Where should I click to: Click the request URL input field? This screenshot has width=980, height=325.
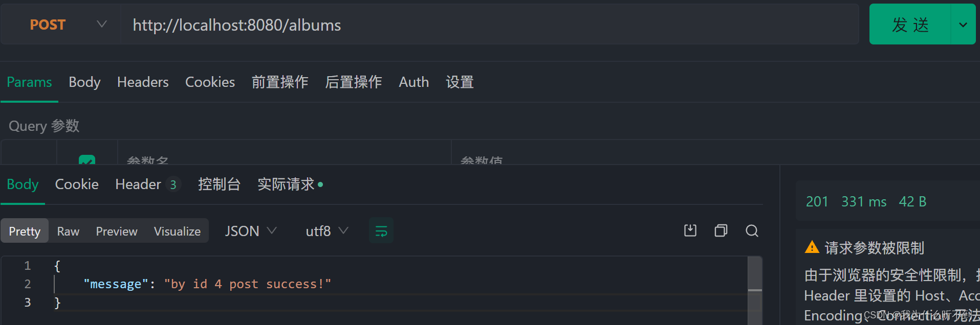tap(358, 24)
